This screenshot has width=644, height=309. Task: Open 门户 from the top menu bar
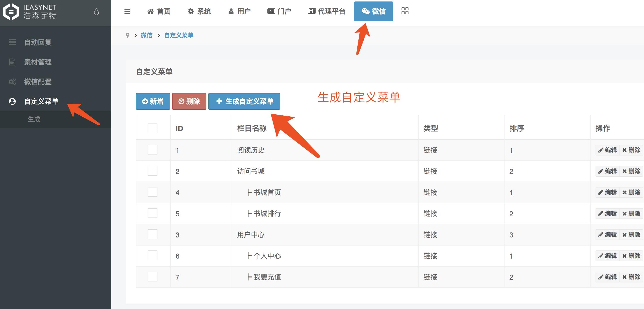click(x=279, y=11)
